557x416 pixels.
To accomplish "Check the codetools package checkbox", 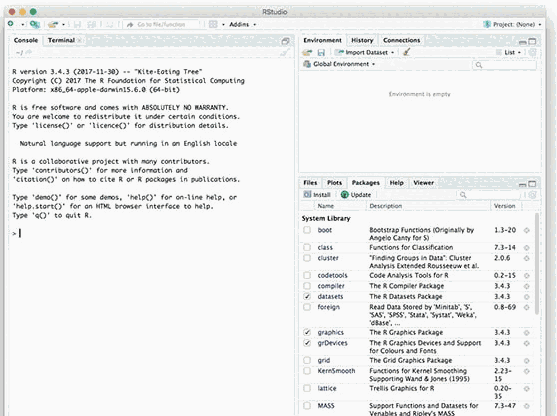I will pyautogui.click(x=307, y=275).
